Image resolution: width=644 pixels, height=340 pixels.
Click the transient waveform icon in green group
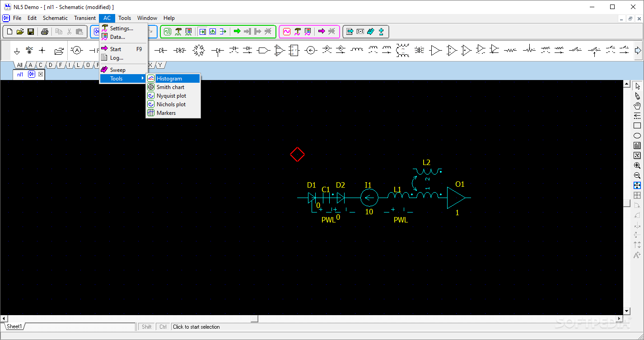pyautogui.click(x=168, y=32)
